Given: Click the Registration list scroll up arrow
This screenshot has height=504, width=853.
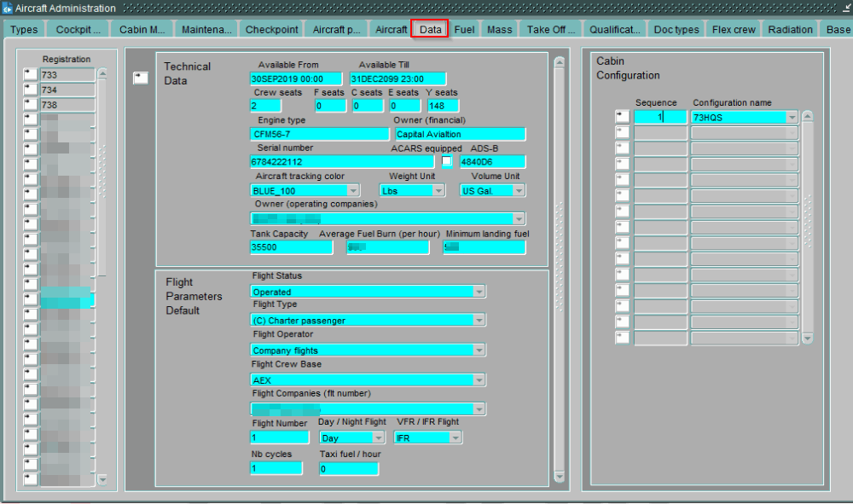Looking at the screenshot, I should click(x=102, y=73).
